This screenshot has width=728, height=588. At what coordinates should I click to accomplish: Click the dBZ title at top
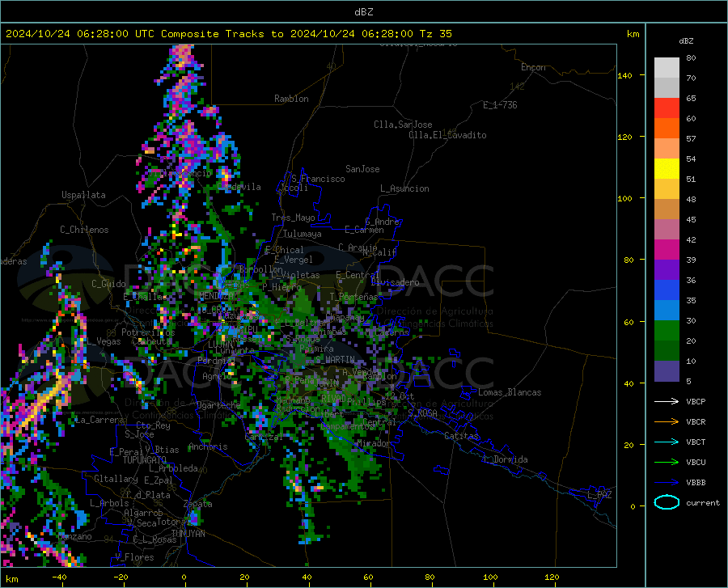(x=363, y=12)
